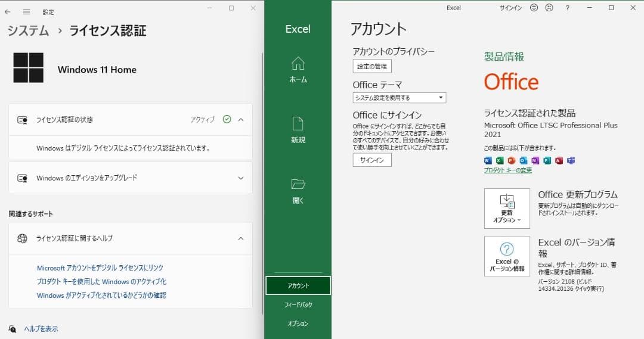Click the Outlook icon in included products
Image resolution: width=644 pixels, height=339 pixels.
point(524,160)
